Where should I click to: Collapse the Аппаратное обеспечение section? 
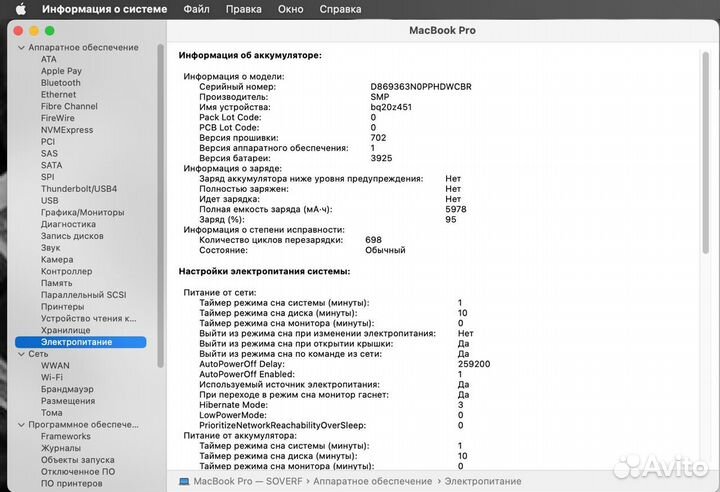[20, 47]
